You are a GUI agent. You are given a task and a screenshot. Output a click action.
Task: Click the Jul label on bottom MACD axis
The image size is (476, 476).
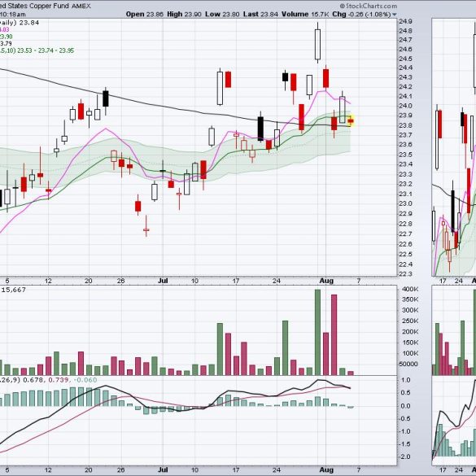tap(163, 470)
